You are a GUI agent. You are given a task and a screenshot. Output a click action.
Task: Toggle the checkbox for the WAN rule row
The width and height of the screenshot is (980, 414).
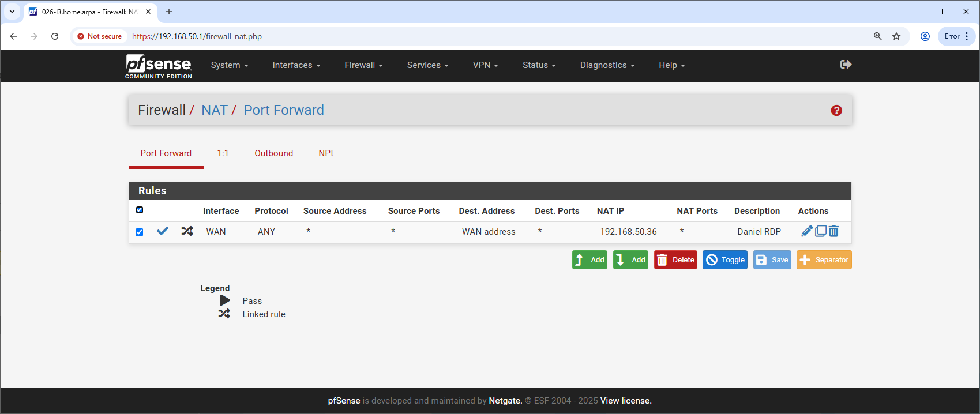pos(140,232)
